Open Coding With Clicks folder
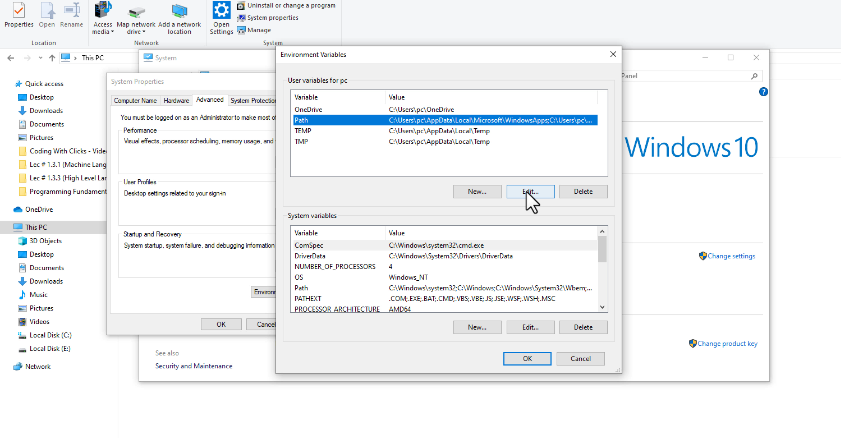Screen dimensions: 841x438 point(62,151)
